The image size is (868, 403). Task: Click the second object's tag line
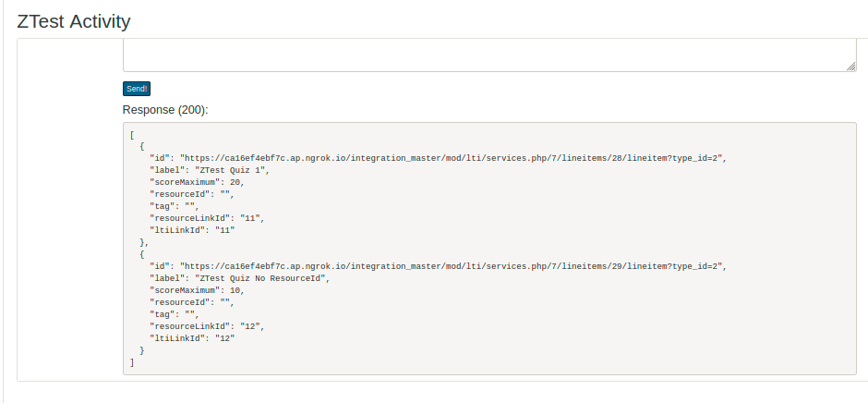[175, 315]
